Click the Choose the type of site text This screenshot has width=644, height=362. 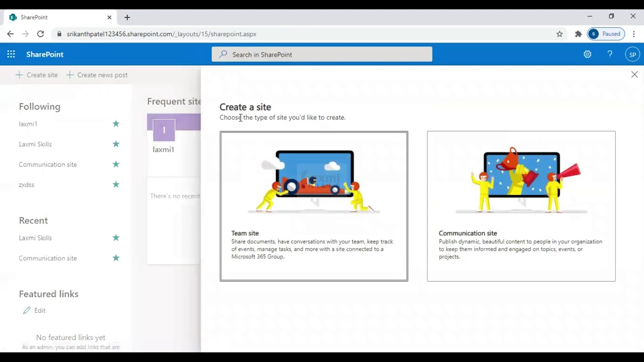(282, 117)
